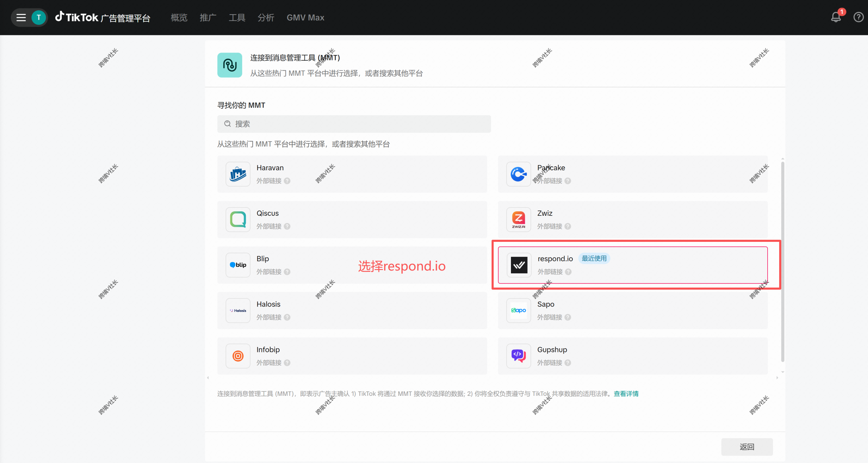Click the Qiscus name text
868x463 pixels.
(268, 213)
